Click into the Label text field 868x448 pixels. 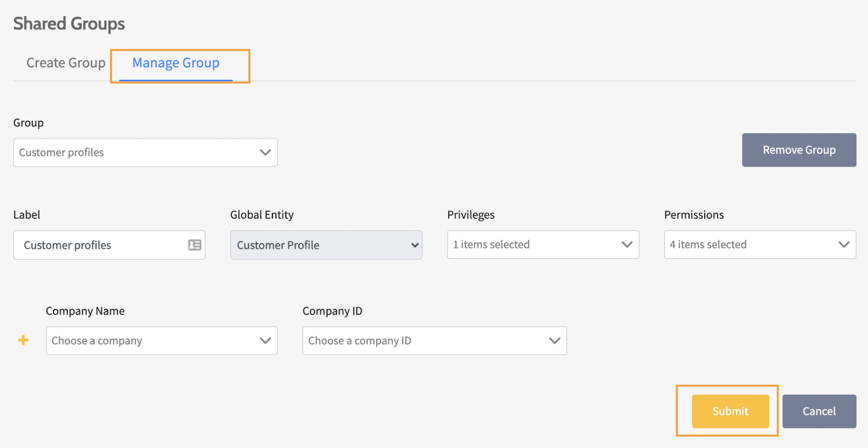coord(100,245)
